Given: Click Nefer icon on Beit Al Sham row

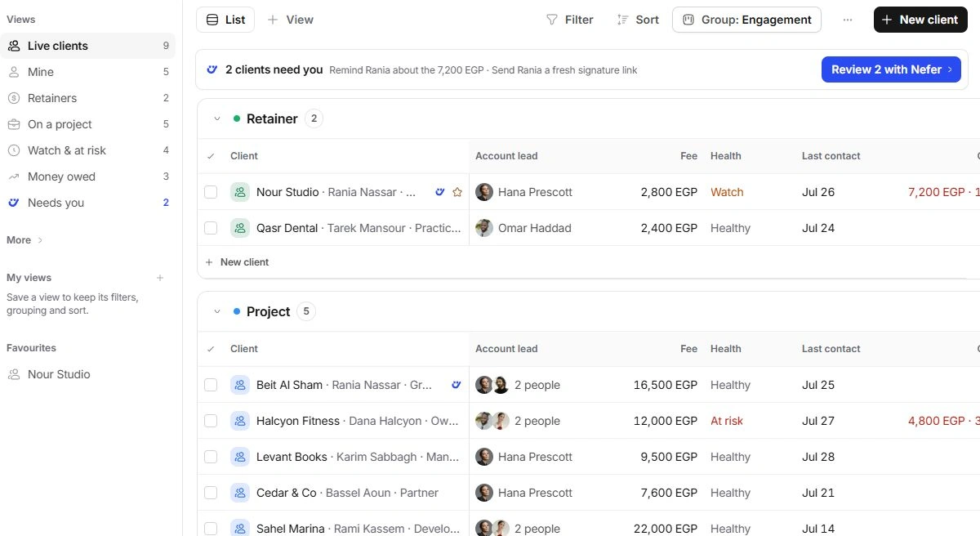Looking at the screenshot, I should pos(457,385).
